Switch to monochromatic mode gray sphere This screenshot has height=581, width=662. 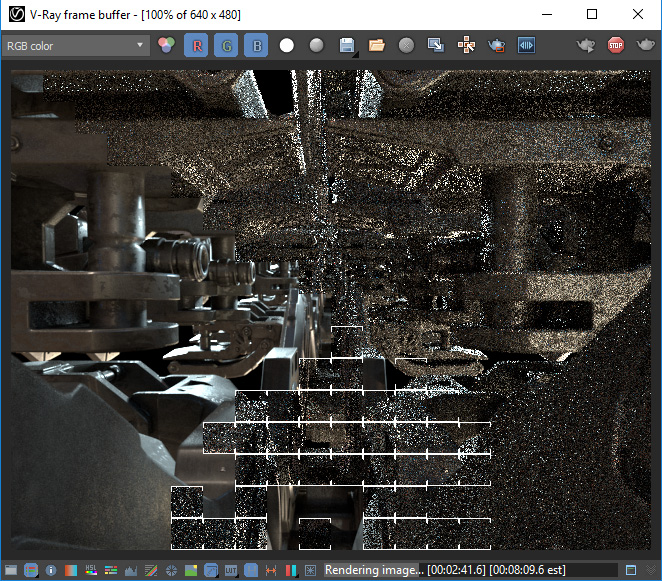coord(317,45)
